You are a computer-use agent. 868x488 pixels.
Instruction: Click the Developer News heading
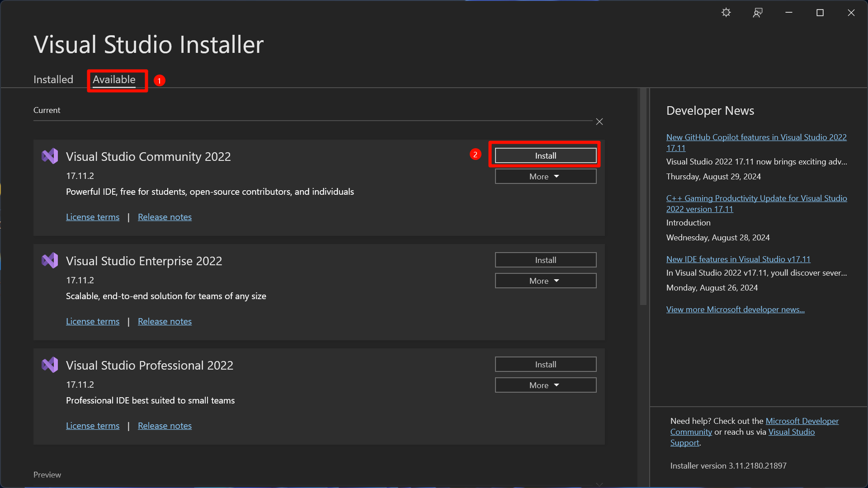[x=710, y=110]
